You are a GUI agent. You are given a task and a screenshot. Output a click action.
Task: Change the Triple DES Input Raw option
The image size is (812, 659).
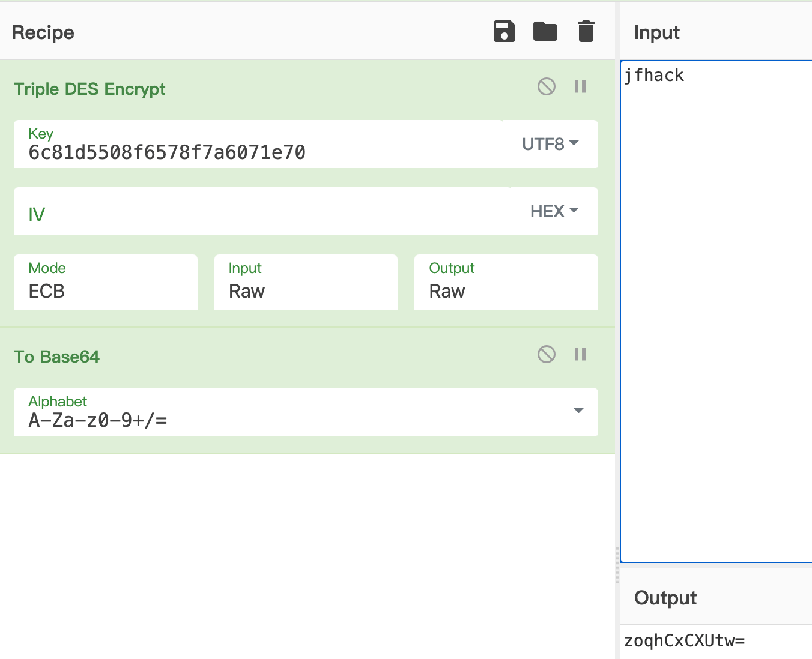click(x=306, y=283)
